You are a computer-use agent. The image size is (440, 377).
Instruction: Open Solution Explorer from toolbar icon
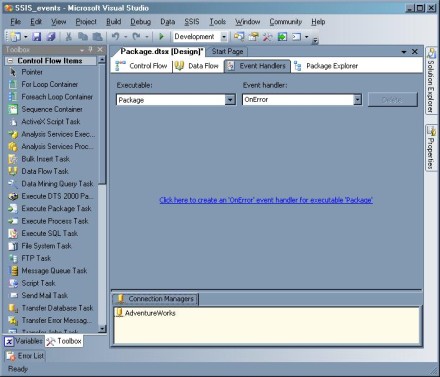(x=239, y=36)
